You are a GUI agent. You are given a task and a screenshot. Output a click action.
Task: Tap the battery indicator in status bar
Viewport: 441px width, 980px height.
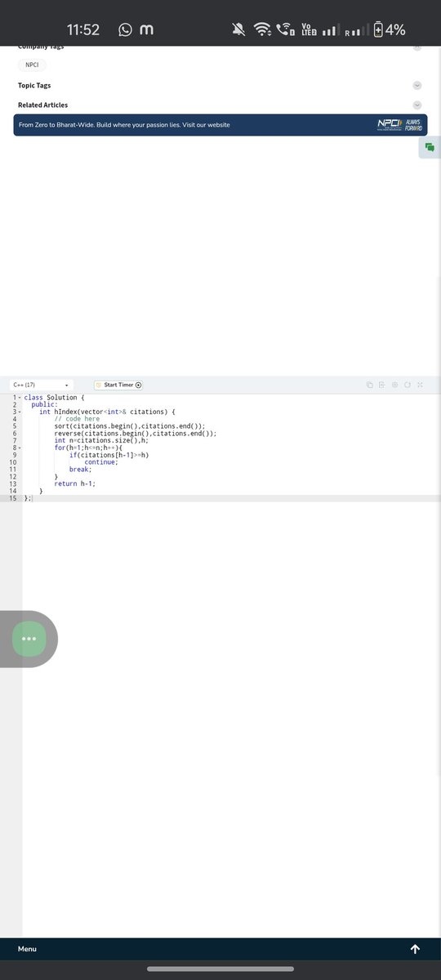(x=390, y=29)
